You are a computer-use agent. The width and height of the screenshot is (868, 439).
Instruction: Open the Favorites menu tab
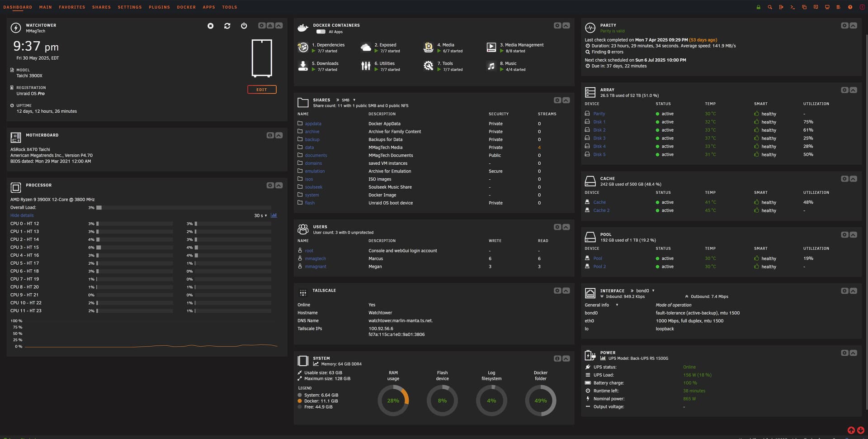pos(72,7)
